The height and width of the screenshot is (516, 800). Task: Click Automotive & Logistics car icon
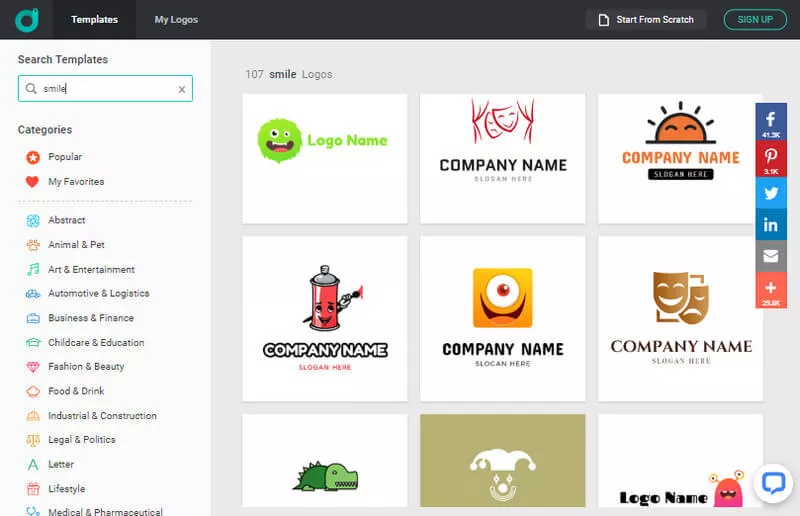point(33,294)
